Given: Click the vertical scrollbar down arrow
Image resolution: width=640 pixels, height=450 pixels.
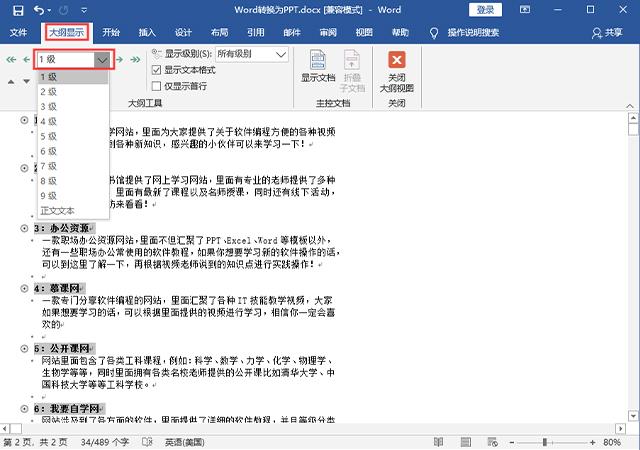Looking at the screenshot, I should click(633, 416).
